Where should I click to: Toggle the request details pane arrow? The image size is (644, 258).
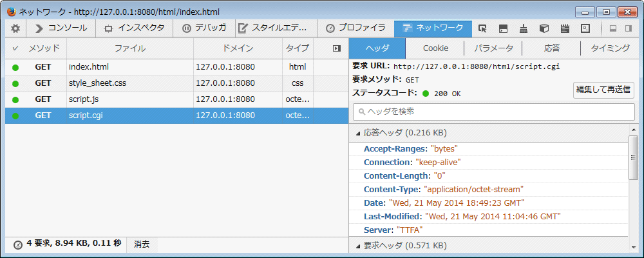click(x=336, y=48)
